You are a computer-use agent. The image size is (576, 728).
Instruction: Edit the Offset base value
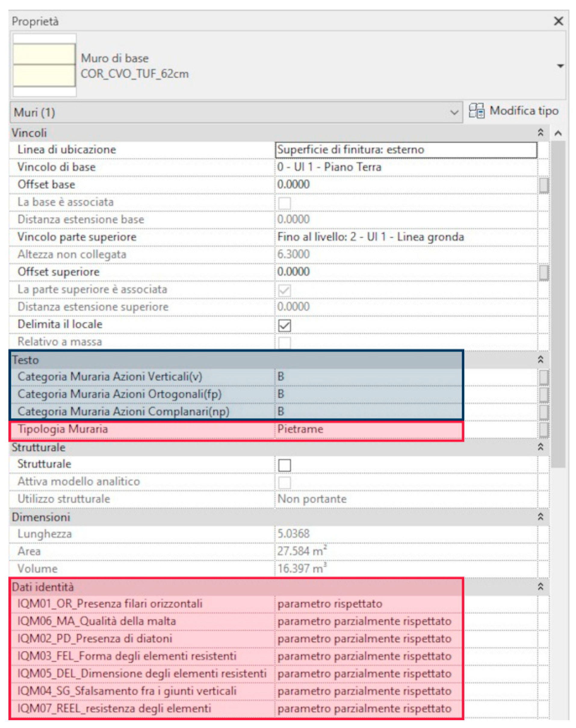[x=406, y=185]
